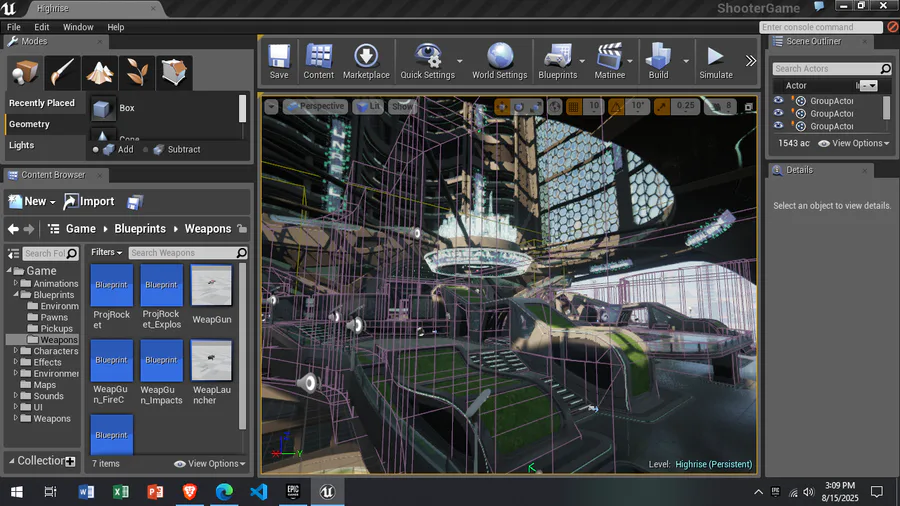This screenshot has width=900, height=506.
Task: Expand the Characters folder in tree
Action: [x=16, y=351]
